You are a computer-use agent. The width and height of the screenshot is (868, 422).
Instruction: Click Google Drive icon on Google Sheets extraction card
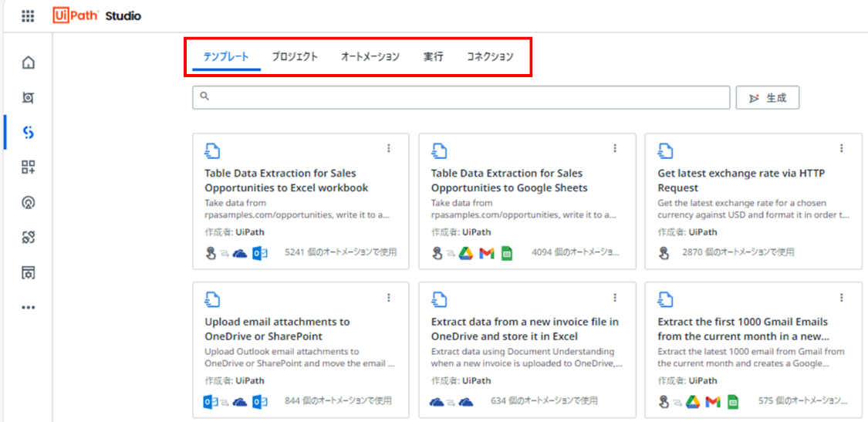coord(466,253)
